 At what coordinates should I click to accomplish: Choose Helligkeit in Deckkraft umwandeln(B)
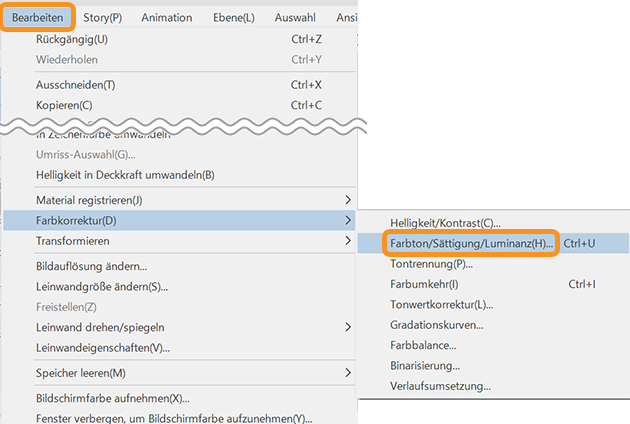point(125,175)
